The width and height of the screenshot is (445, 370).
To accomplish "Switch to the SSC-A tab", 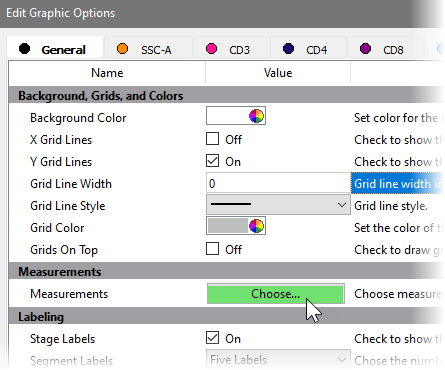I will point(148,49).
